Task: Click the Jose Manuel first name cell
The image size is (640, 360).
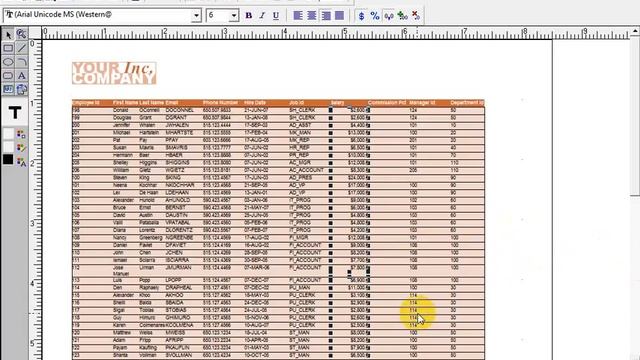Action: (121, 271)
